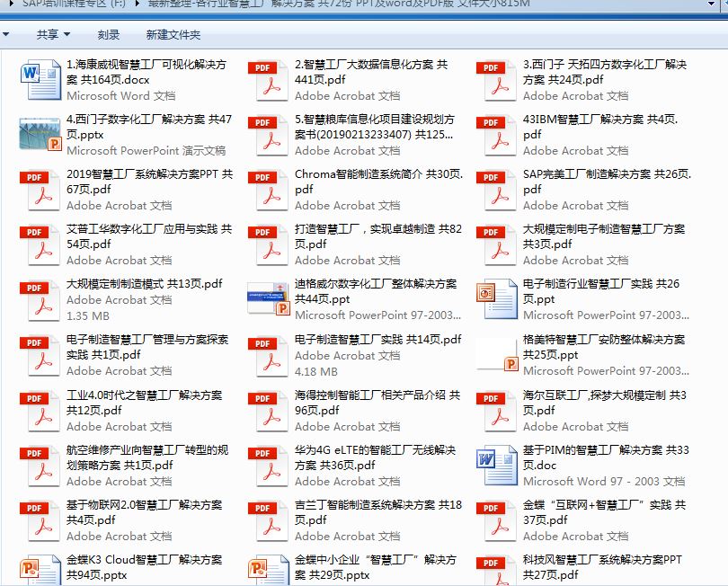Viewport: 728px width, 586px height.
Task: Expand the toolbar dropdown arrow left of 共享
Action: pos(6,34)
